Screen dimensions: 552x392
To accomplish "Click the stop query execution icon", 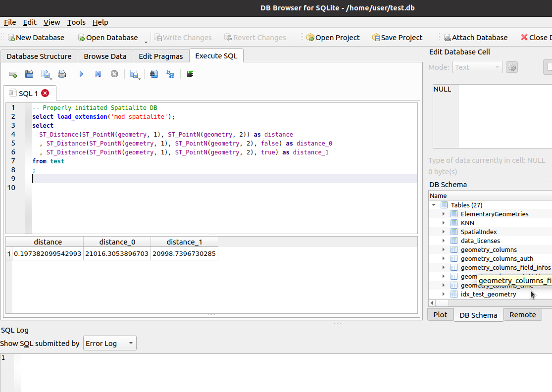I will coord(114,74).
